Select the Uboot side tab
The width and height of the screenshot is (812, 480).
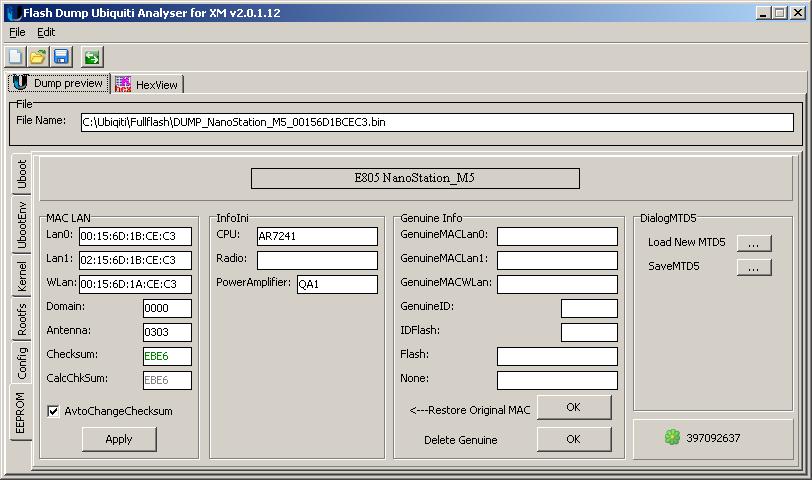click(21, 174)
